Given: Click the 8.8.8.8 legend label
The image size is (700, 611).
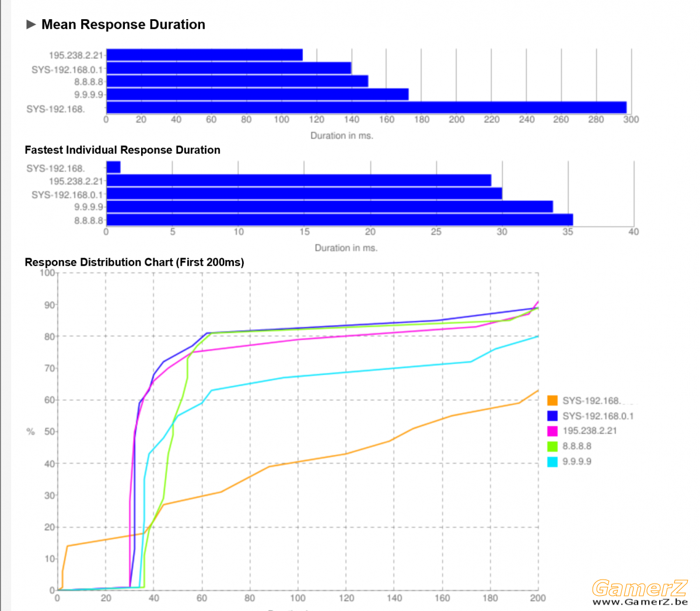Looking at the screenshot, I should click(577, 446).
